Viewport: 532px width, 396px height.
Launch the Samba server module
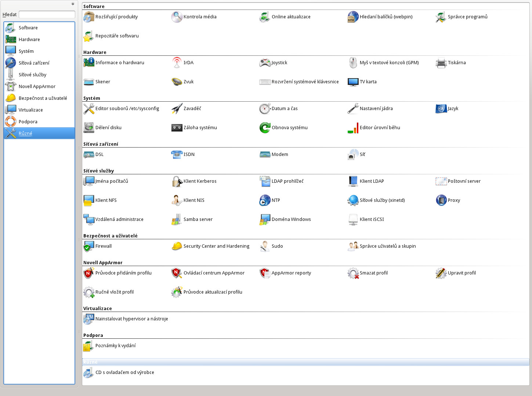point(177,219)
